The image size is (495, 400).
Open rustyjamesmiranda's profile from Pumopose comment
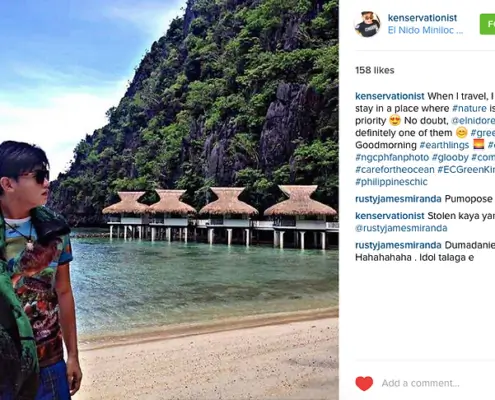[x=398, y=199]
